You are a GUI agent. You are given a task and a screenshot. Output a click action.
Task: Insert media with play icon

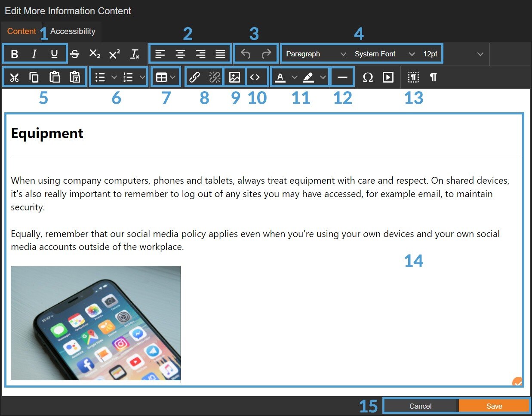pos(388,77)
